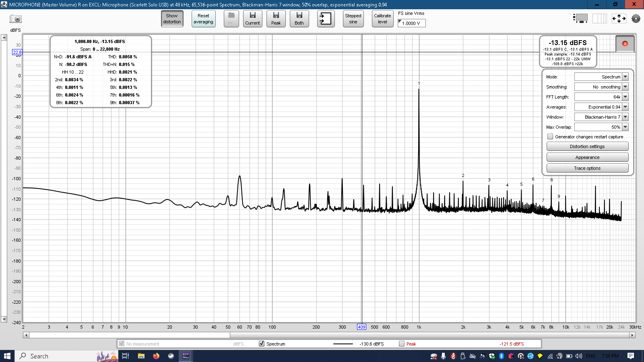Click FS sine Vrms input field

(x=412, y=23)
